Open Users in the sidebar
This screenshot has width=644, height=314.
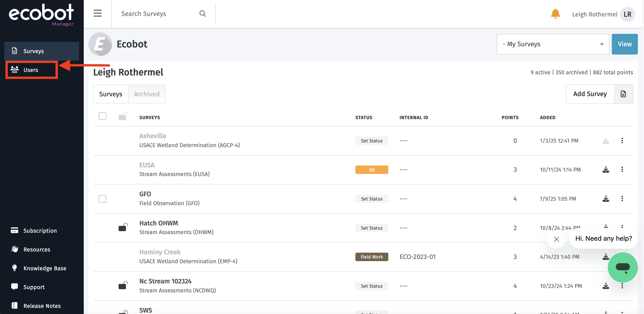(31, 70)
